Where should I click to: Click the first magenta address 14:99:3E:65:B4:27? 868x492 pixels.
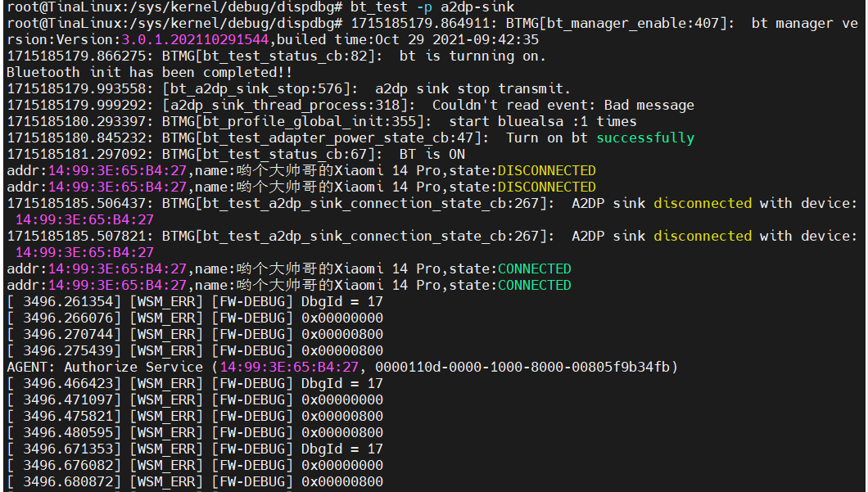(117, 170)
